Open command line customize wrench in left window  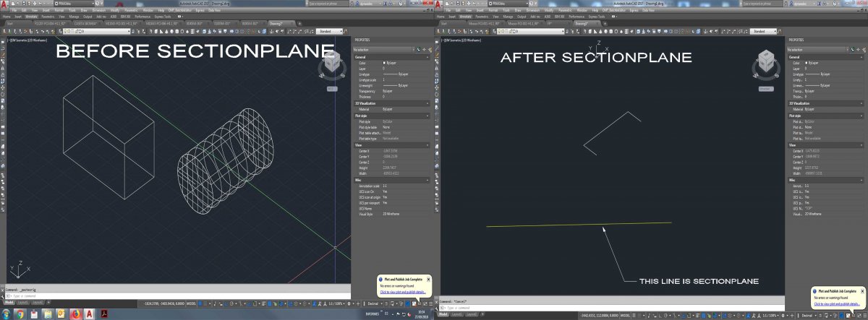pyautogui.click(x=3, y=296)
